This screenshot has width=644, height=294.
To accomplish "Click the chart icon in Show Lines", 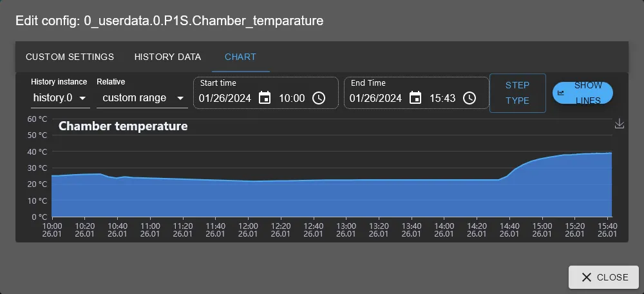I will (561, 93).
